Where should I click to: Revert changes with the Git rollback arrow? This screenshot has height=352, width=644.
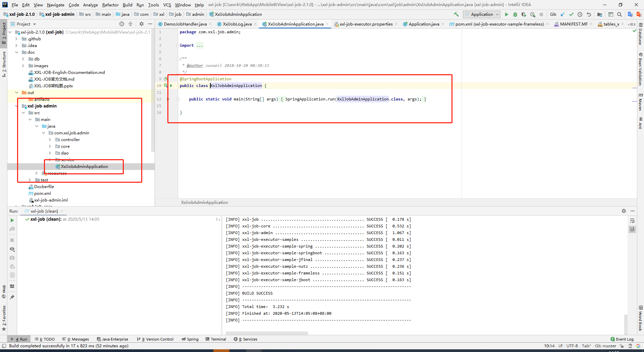coord(589,14)
